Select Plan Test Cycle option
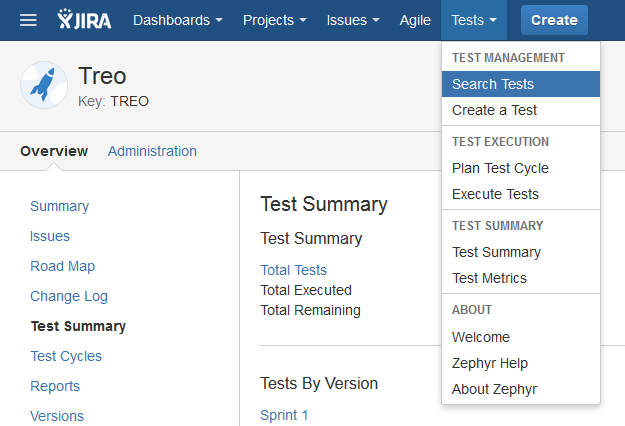Image resolution: width=625 pixels, height=426 pixels. coord(500,168)
